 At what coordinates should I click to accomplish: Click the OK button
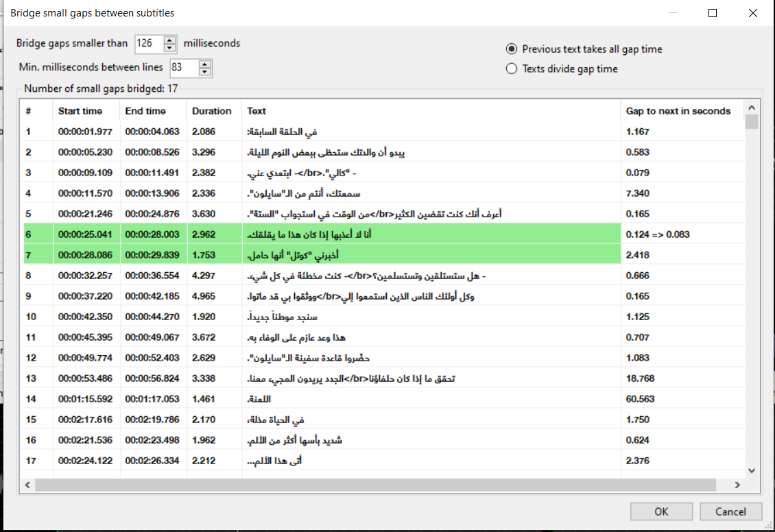[x=661, y=511]
